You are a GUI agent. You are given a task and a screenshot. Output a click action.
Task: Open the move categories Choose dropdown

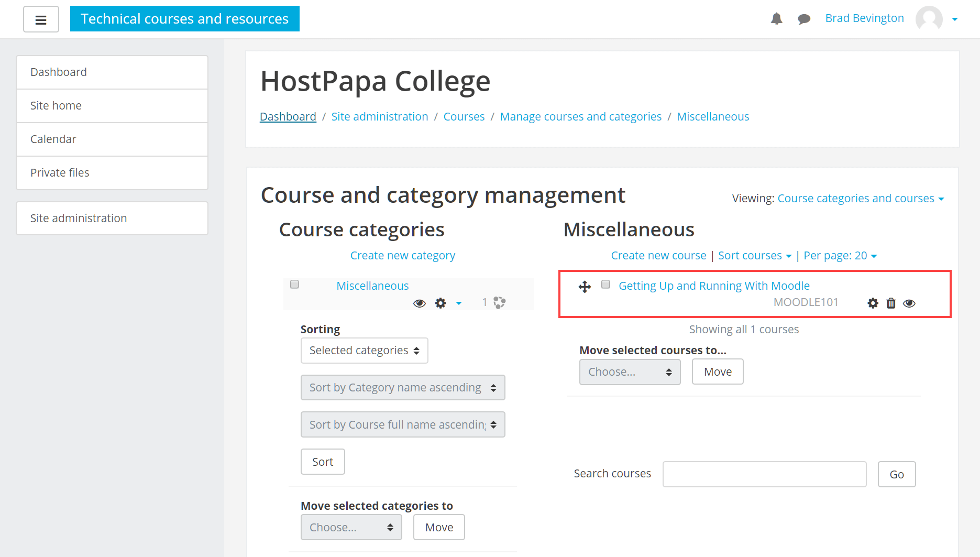[351, 527]
